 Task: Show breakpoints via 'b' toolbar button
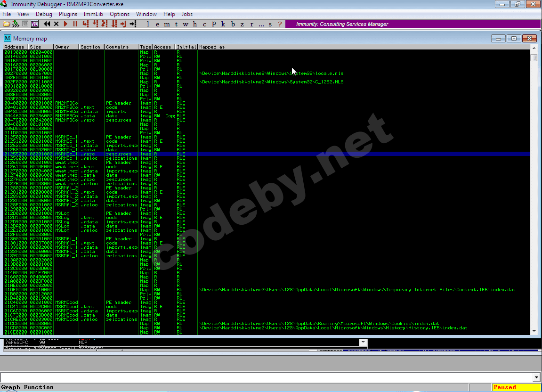(x=233, y=24)
